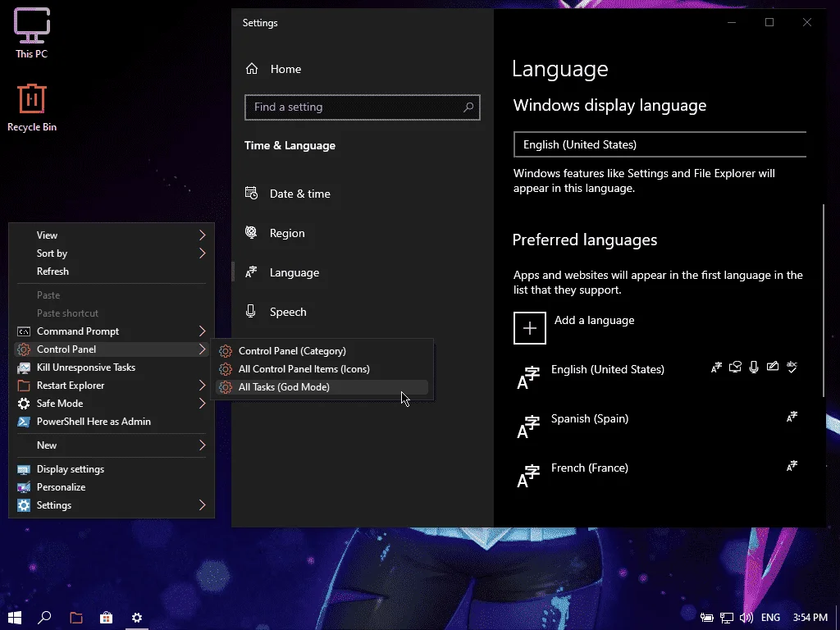Click the gear icon next to All Tasks (God Mode)
Image resolution: width=840 pixels, height=630 pixels.
[226, 387]
